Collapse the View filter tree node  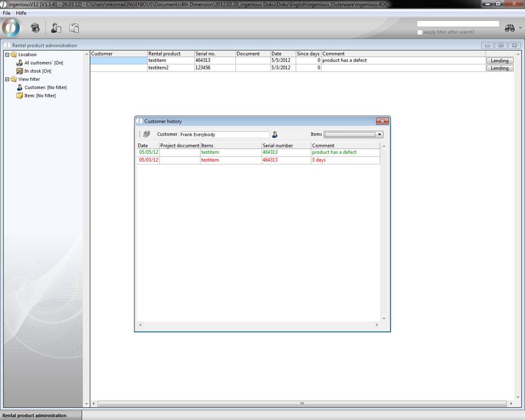coord(7,79)
